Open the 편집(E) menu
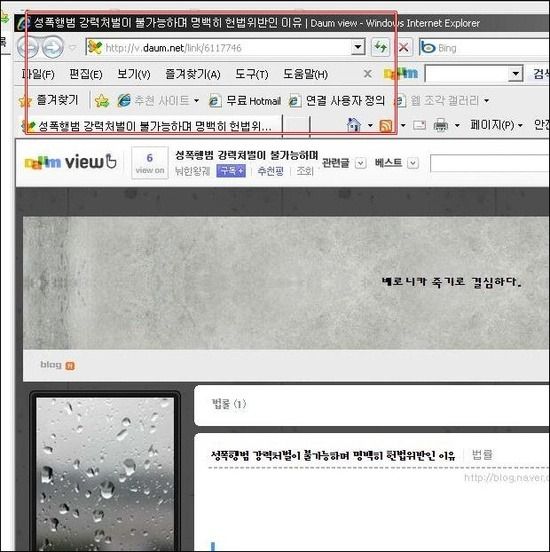Image resolution: width=550 pixels, height=552 pixels. pos(86,74)
